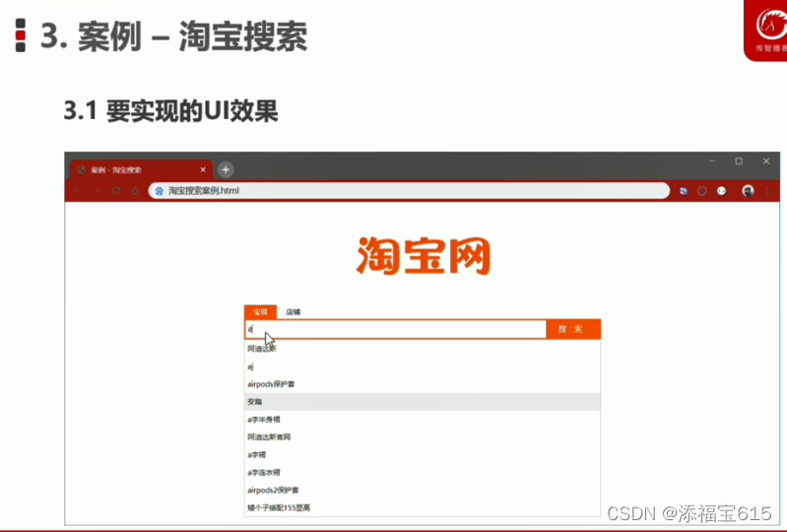Screen dimensions: 787x532
Task: Choose the 阿迪达斯 suggestion
Action: click(x=423, y=349)
